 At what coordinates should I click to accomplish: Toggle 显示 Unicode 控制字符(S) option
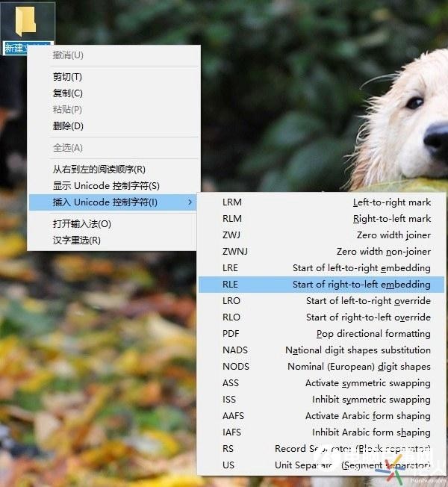click(106, 186)
